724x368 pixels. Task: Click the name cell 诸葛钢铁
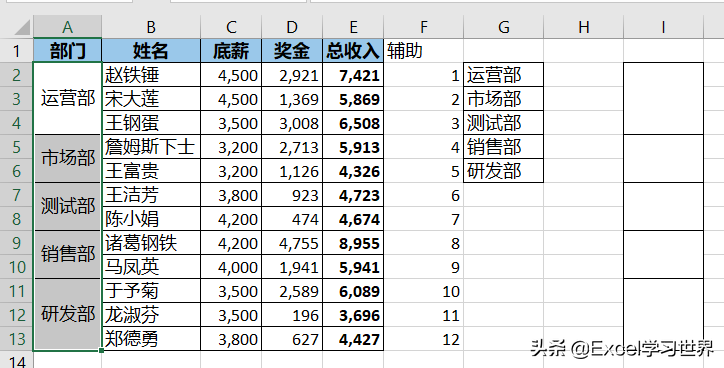(x=151, y=243)
